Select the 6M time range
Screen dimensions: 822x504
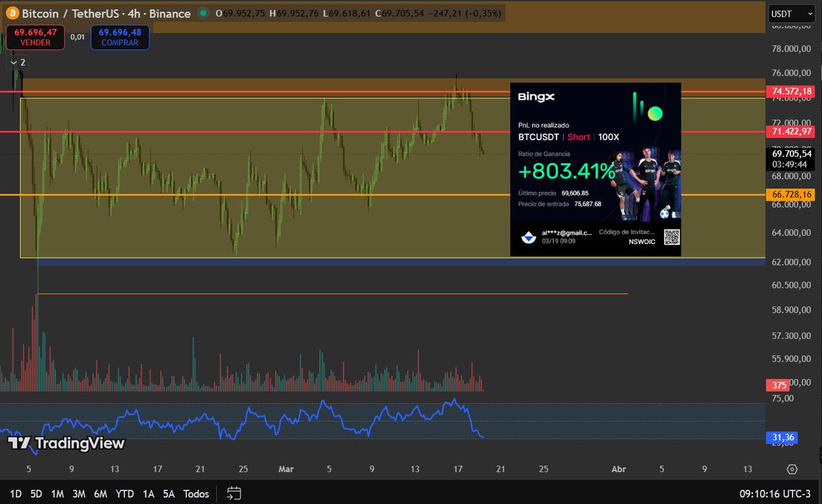pyautogui.click(x=100, y=494)
